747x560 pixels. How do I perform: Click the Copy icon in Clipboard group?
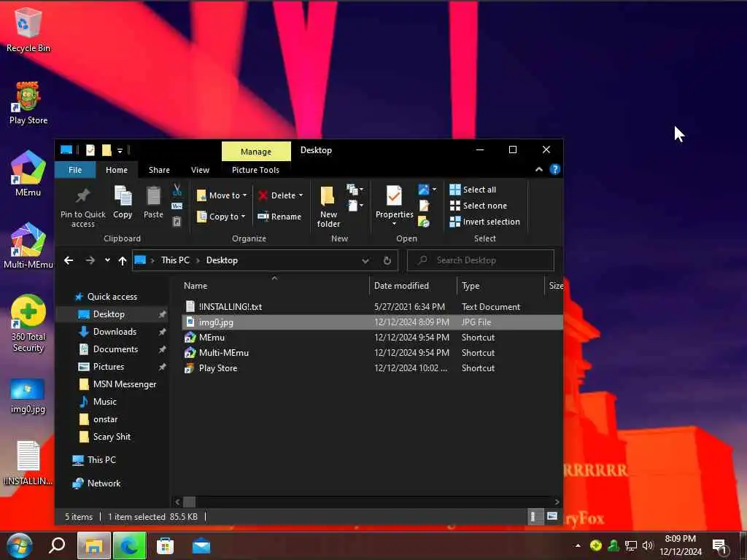click(x=123, y=202)
